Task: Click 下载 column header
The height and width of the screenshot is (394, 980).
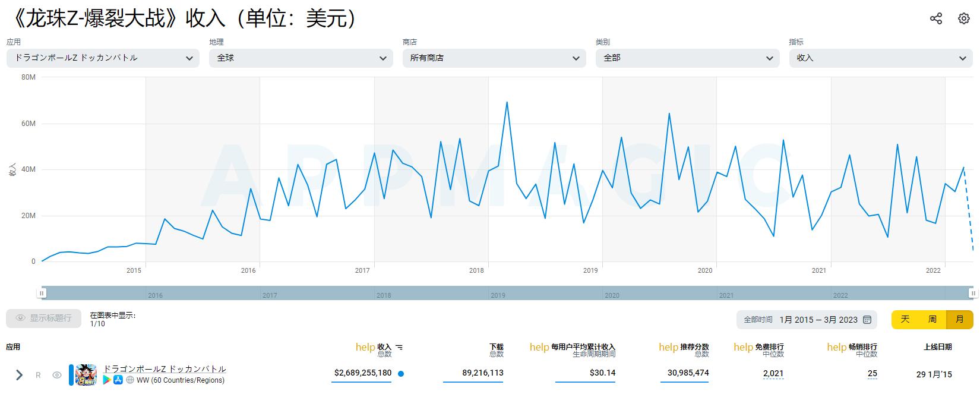Action: [x=497, y=346]
